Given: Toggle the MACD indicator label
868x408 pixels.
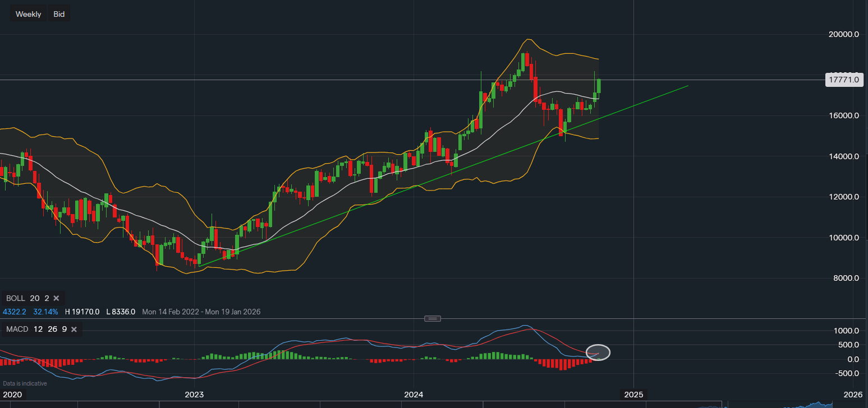Looking at the screenshot, I should tap(17, 329).
